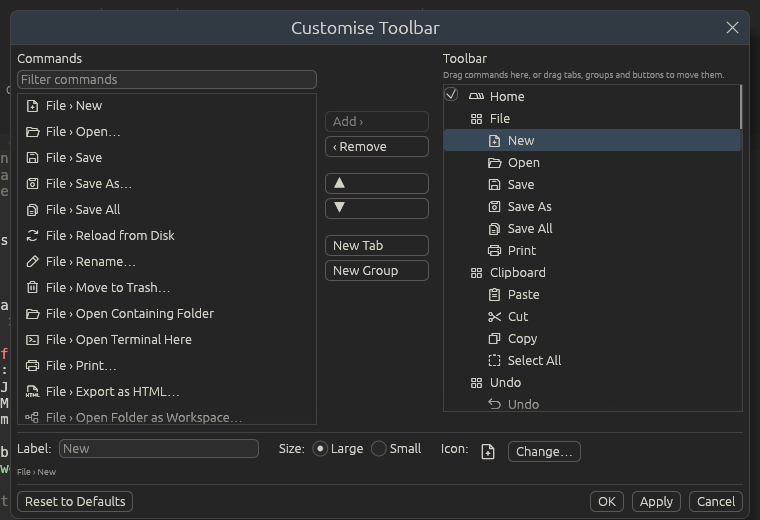Click the Open Folder as Workspace icon
The image size is (760, 520).
pos(32,417)
